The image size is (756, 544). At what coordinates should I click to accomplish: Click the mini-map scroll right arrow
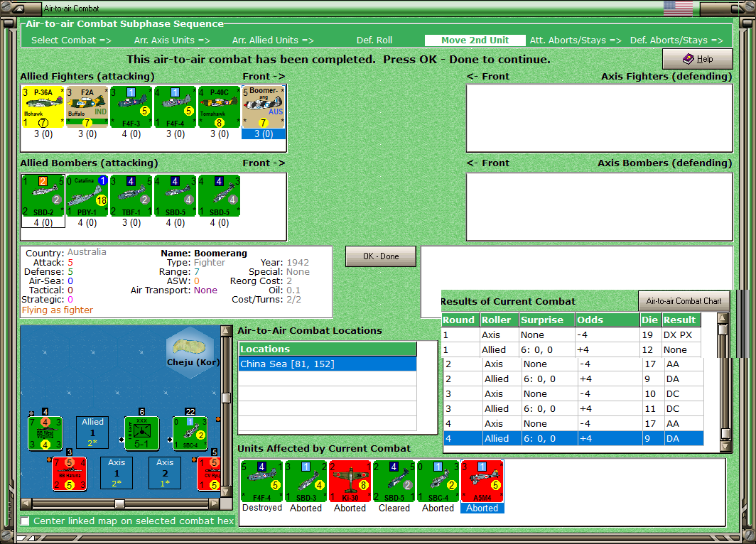tap(215, 503)
